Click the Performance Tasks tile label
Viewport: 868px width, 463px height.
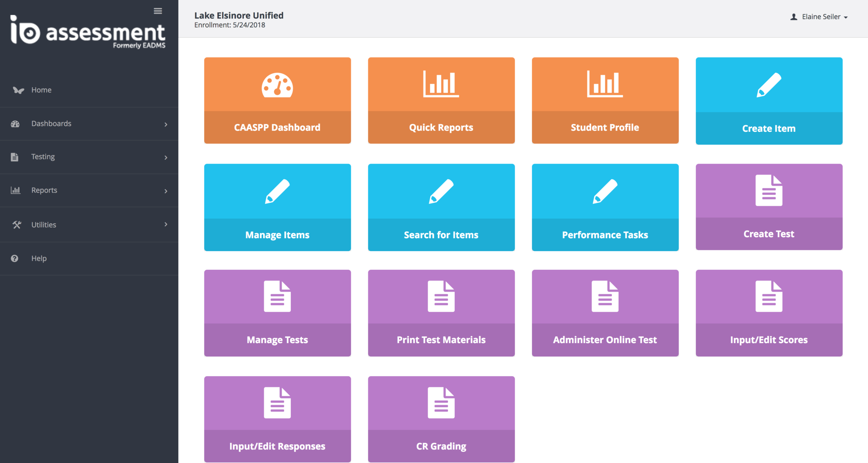click(605, 235)
